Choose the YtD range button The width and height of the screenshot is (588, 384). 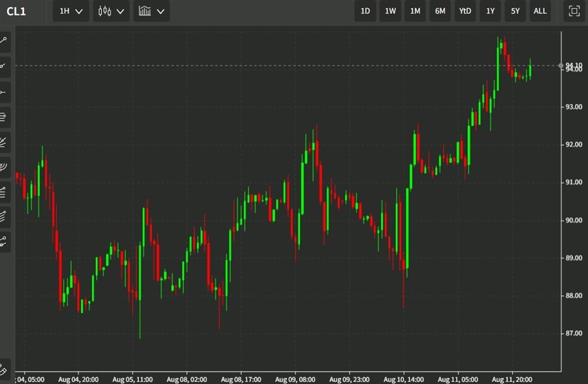pos(465,11)
